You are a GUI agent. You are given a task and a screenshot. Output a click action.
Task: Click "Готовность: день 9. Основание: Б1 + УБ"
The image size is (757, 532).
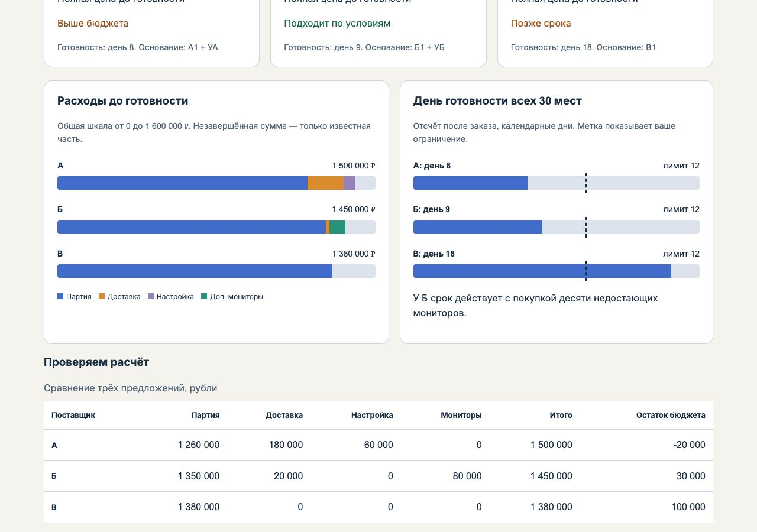click(364, 47)
